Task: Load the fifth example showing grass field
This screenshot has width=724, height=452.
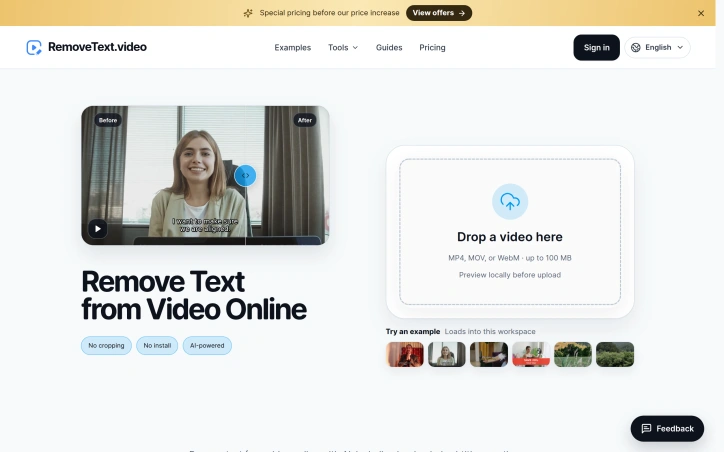Action: pos(573,355)
